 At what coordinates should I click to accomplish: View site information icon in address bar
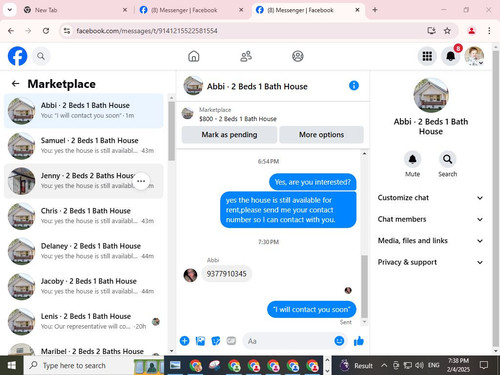[x=67, y=31]
